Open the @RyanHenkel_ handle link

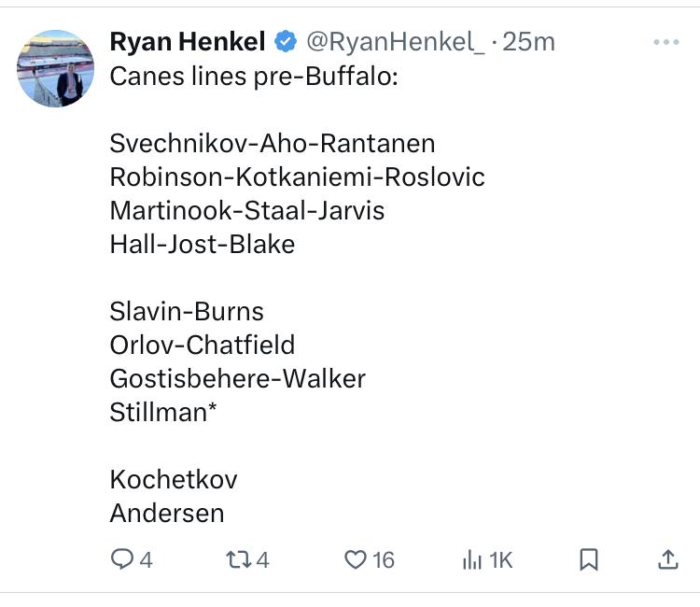click(395, 42)
